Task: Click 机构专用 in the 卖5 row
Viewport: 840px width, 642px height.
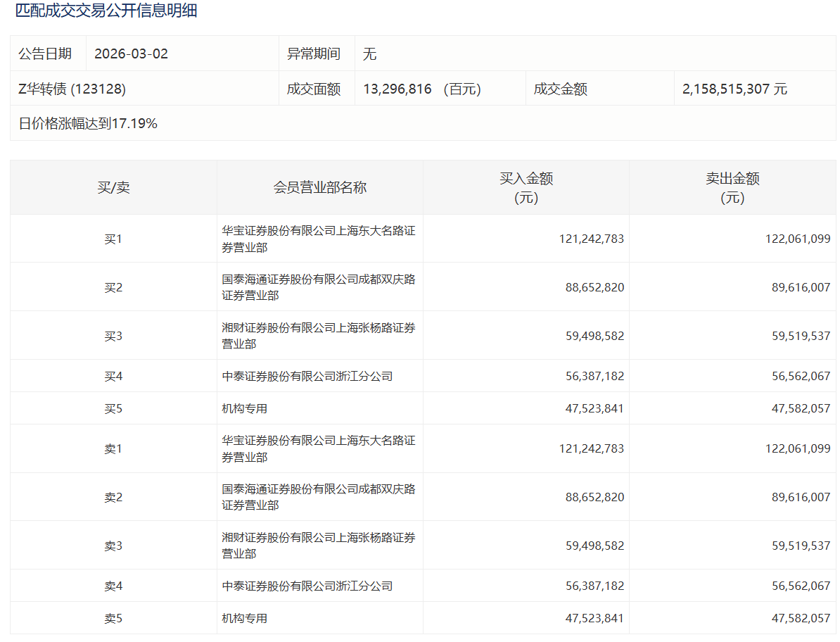Action: coord(245,618)
